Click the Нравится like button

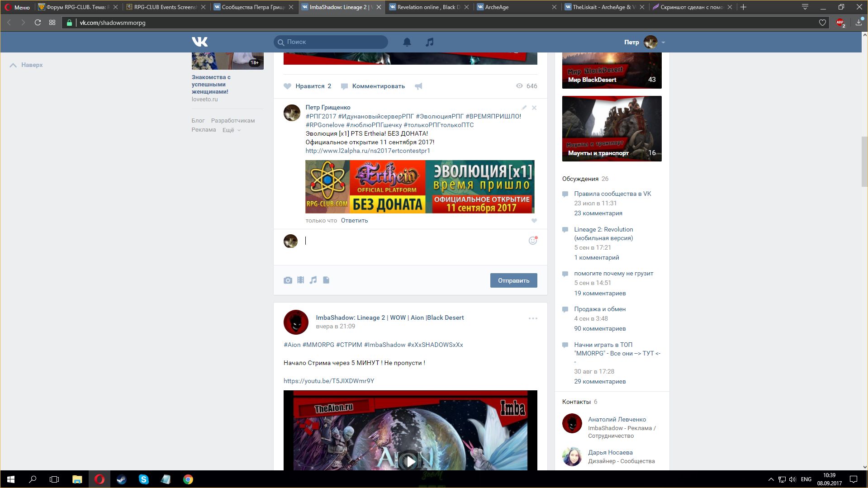pyautogui.click(x=308, y=86)
